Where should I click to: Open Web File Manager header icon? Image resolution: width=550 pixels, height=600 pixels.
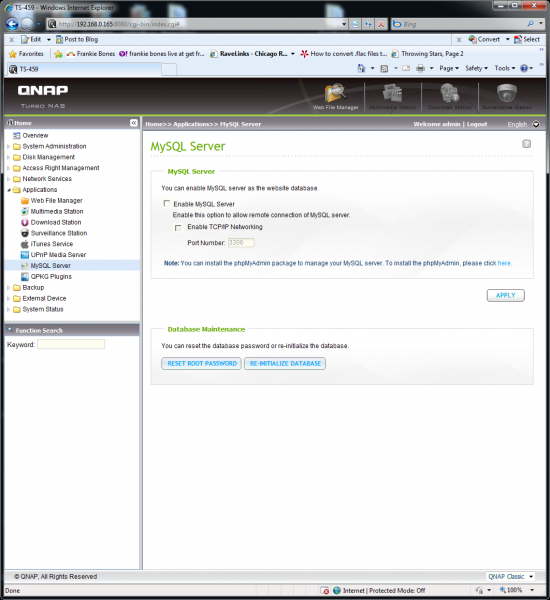click(336, 96)
